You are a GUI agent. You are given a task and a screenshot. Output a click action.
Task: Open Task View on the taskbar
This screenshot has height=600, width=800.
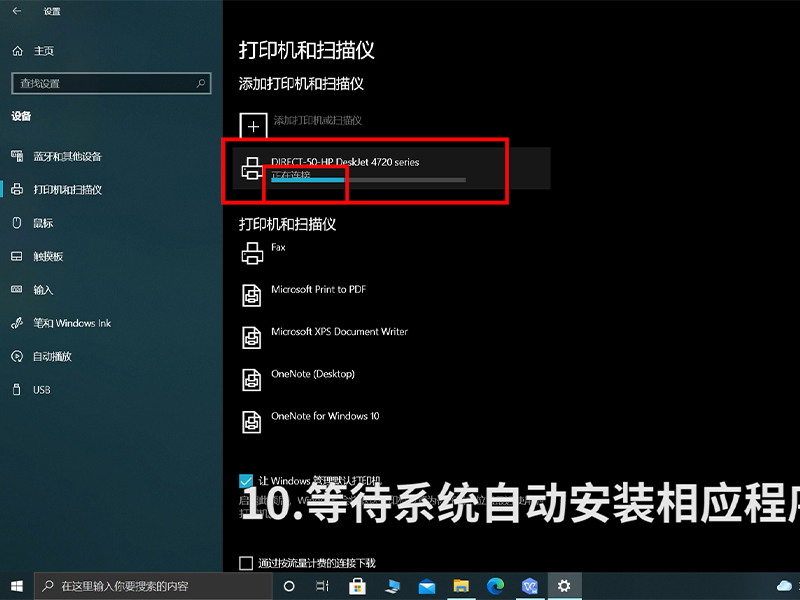tap(322, 586)
